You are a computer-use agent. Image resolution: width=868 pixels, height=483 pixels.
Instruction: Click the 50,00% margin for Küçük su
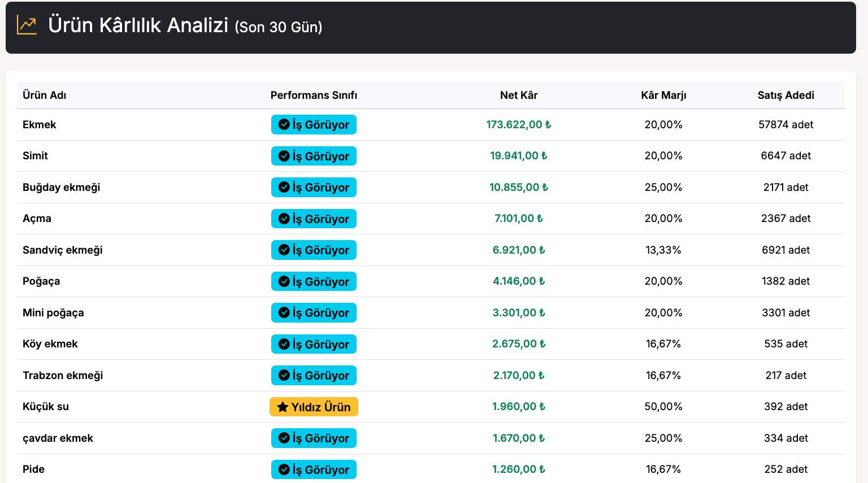pyautogui.click(x=663, y=406)
